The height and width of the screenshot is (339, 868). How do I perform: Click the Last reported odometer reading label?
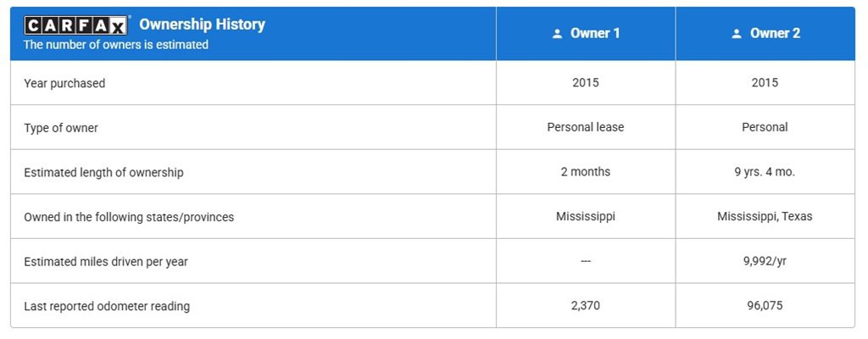pos(107,306)
